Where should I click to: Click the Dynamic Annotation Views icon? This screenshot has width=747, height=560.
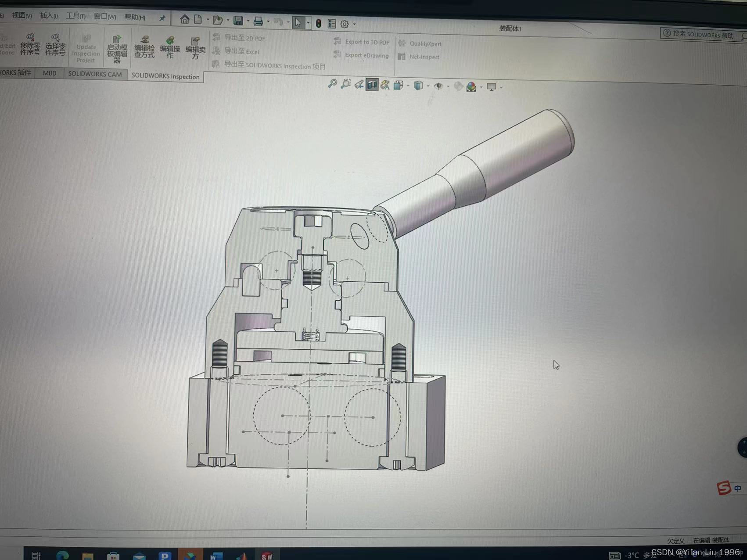coord(385,85)
